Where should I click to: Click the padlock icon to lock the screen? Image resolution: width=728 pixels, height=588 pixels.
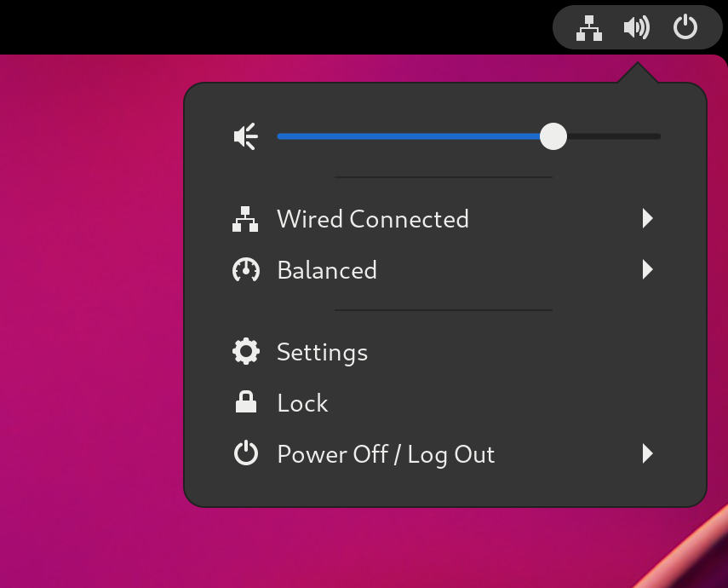[x=245, y=402]
